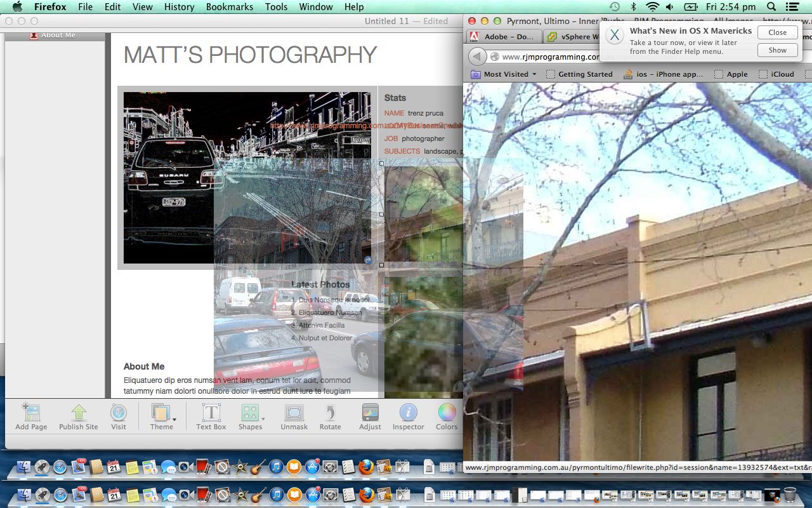
Task: Open the History menu
Action: [x=179, y=7]
